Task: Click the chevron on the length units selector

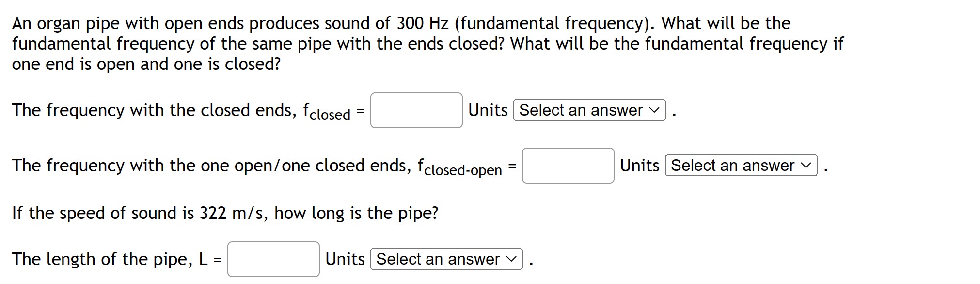Action: tap(512, 259)
